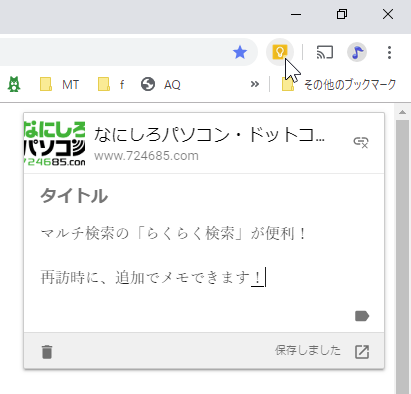Click the タイトル title field
The height and width of the screenshot is (394, 411).
click(74, 196)
